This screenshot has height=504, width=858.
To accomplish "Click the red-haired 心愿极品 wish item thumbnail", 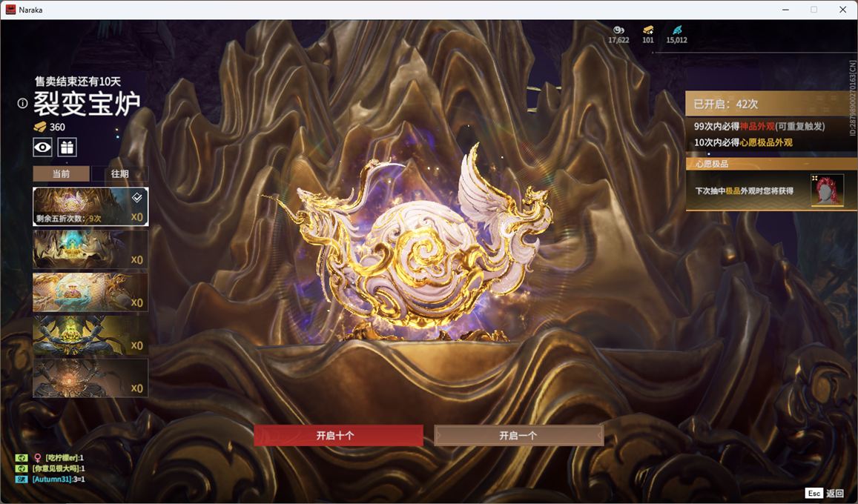I will tap(827, 190).
